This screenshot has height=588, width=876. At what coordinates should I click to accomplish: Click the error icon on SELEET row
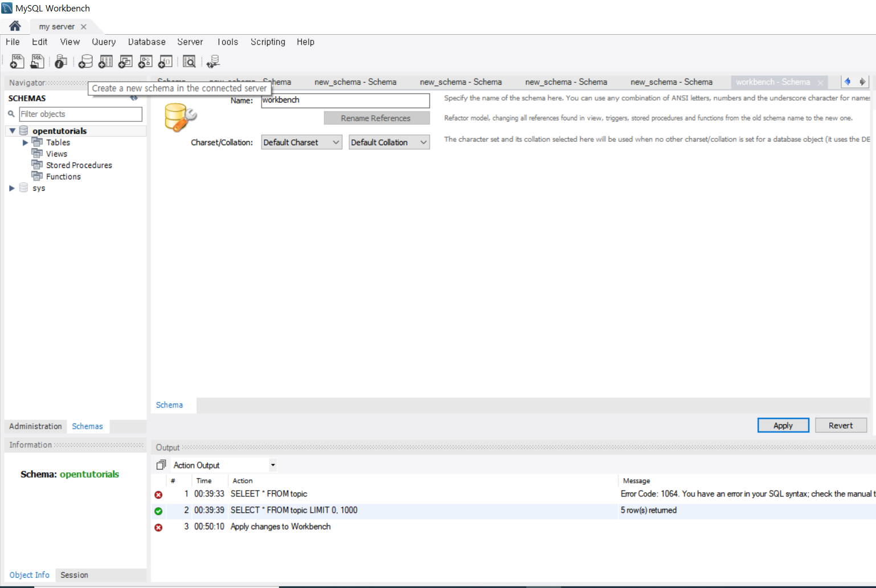[158, 495]
